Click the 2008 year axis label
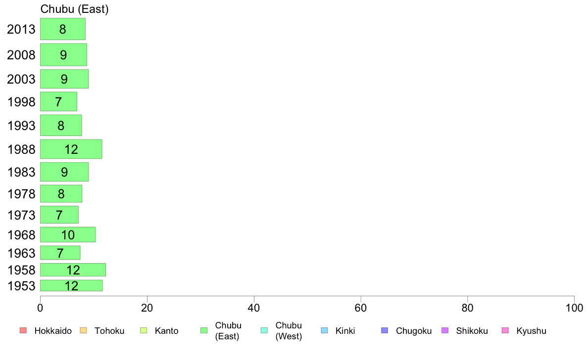Image resolution: width=588 pixels, height=364 pixels. (x=21, y=55)
